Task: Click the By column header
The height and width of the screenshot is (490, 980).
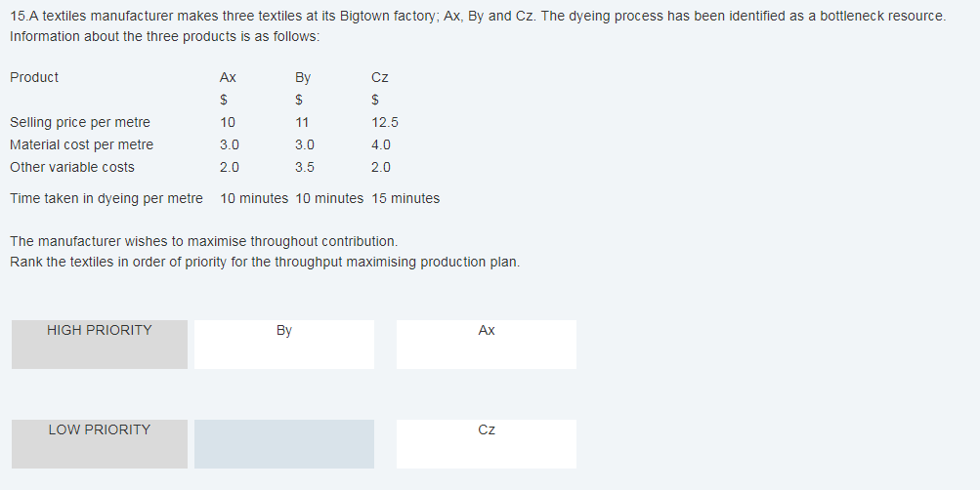Action: coord(303,77)
